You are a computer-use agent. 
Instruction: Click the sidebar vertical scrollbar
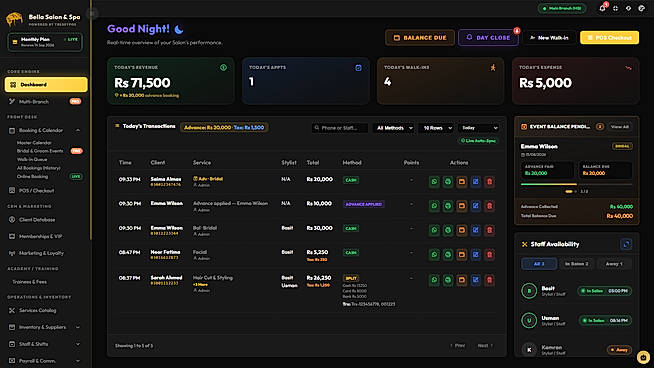tap(91, 121)
